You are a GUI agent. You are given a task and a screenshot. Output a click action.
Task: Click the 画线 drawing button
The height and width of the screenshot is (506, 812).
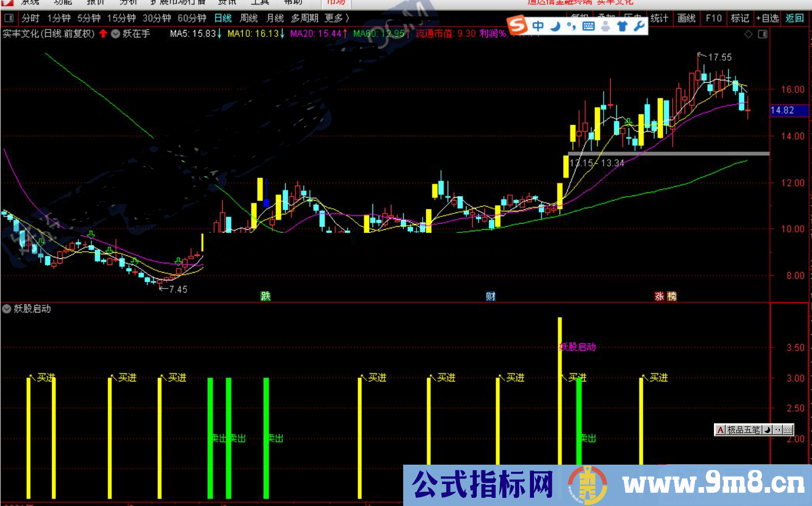coord(686,18)
